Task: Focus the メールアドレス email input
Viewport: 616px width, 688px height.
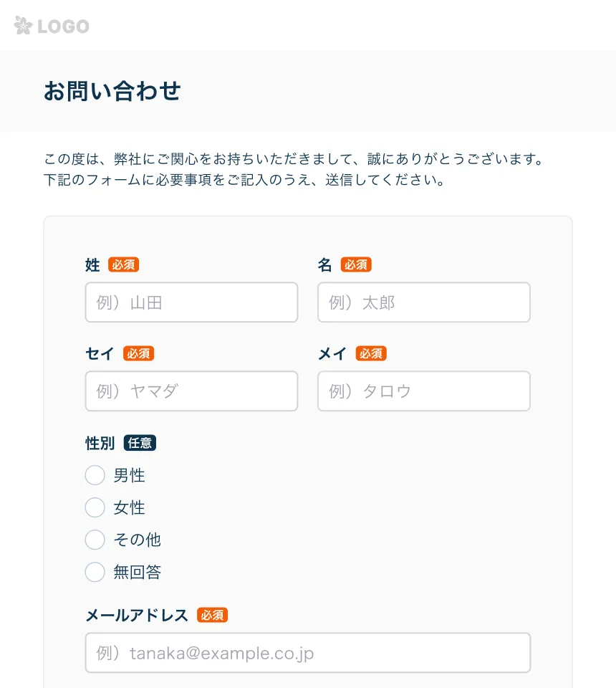Action: pyautogui.click(x=308, y=652)
